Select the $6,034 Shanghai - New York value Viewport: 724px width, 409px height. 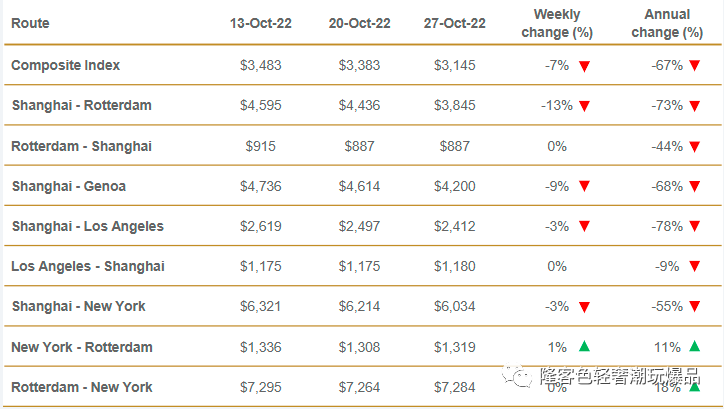tap(454, 306)
